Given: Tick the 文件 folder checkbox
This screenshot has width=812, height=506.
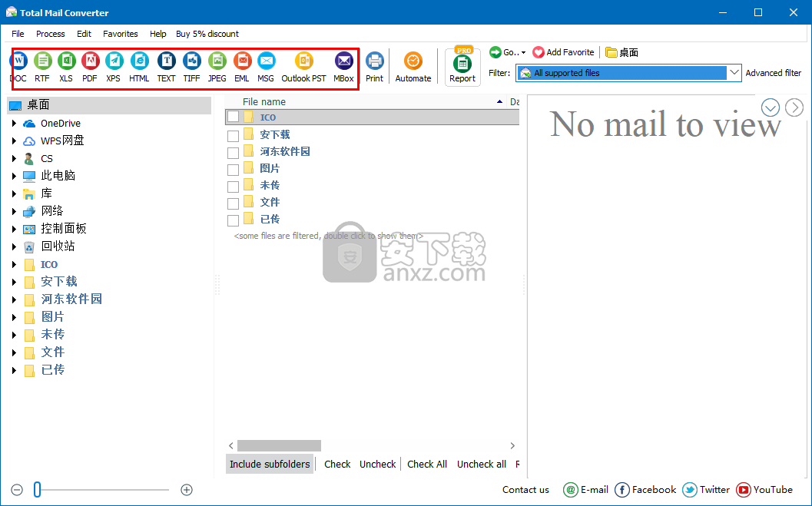Looking at the screenshot, I should 233,203.
